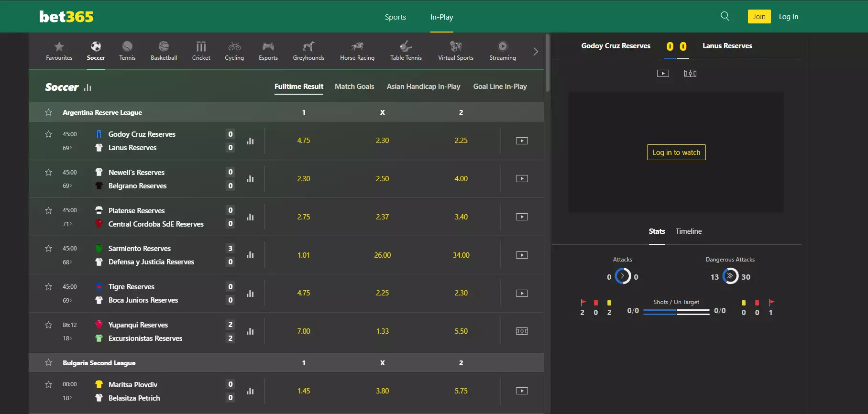
Task: Open stats bars for Yupanqui Reserves match
Action: 250,331
